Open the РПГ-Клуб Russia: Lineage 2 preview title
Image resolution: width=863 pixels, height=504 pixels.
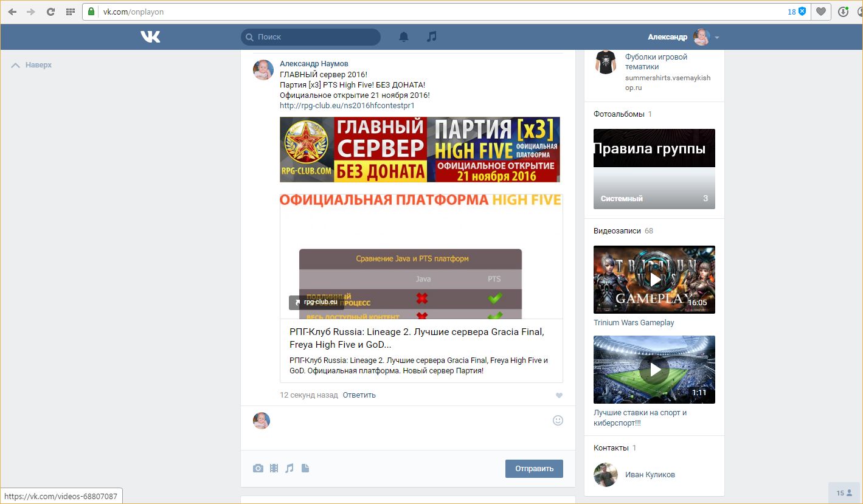tap(417, 338)
